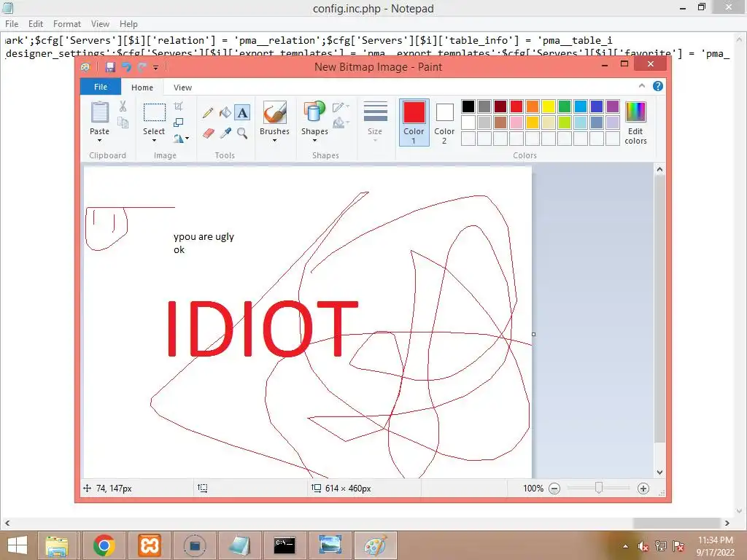Select the Magnifier tool
Screen dimensions: 747x560
point(242,133)
